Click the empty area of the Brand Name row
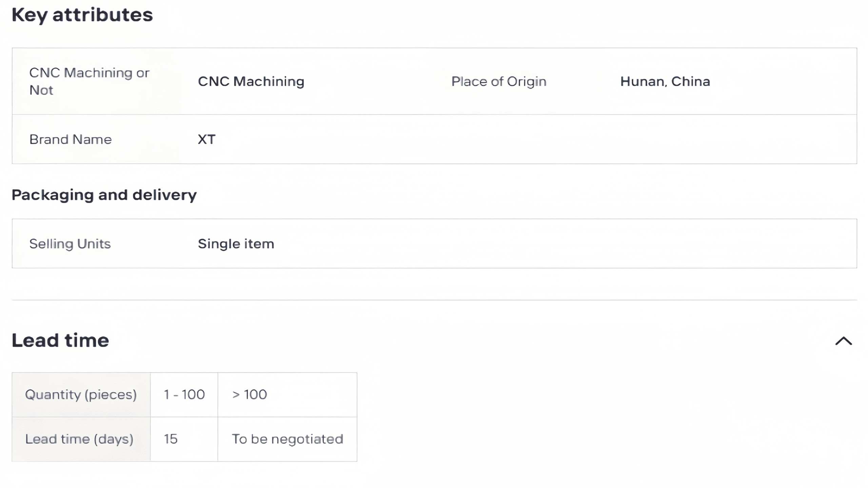The image size is (868, 488). [x=542, y=139]
